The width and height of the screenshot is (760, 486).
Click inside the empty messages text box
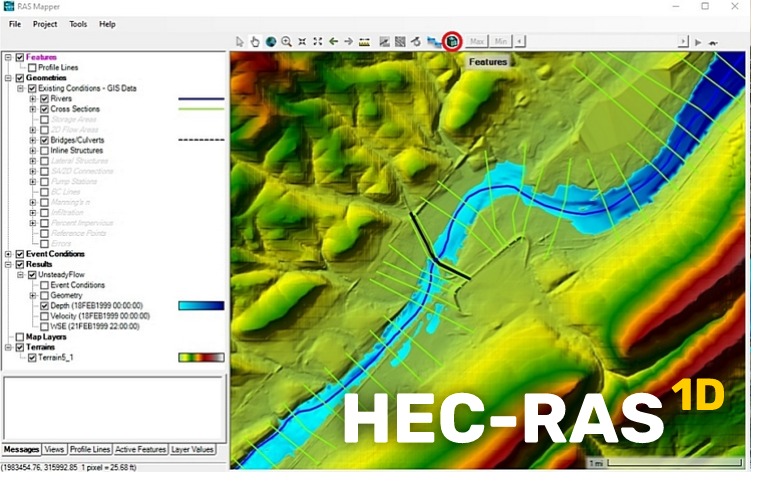[114, 408]
